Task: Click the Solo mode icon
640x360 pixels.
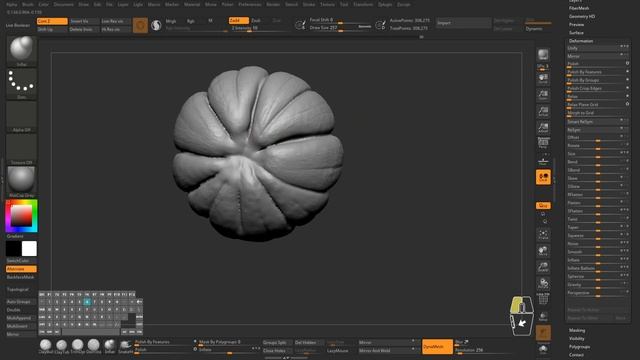Action: pos(543,349)
